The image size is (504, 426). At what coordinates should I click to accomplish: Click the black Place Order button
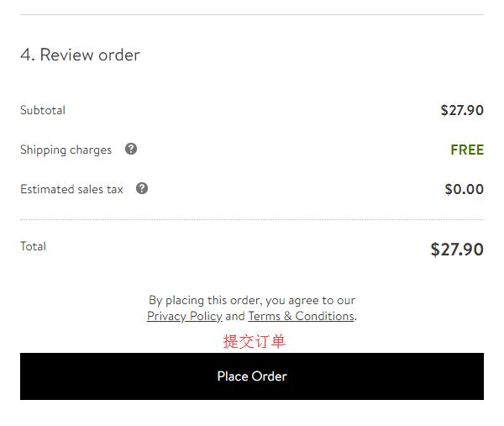(252, 376)
